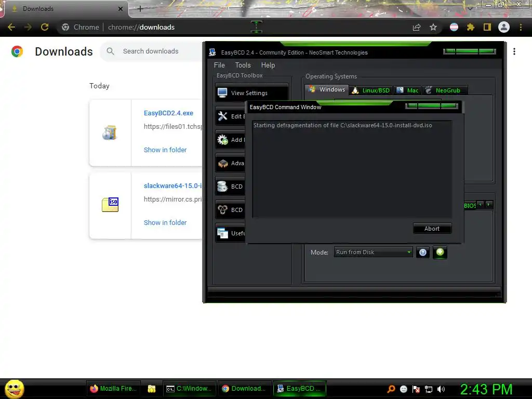Image resolution: width=532 pixels, height=399 pixels.
Task: Click the EasyBCD title bar app icon
Action: pos(212,52)
